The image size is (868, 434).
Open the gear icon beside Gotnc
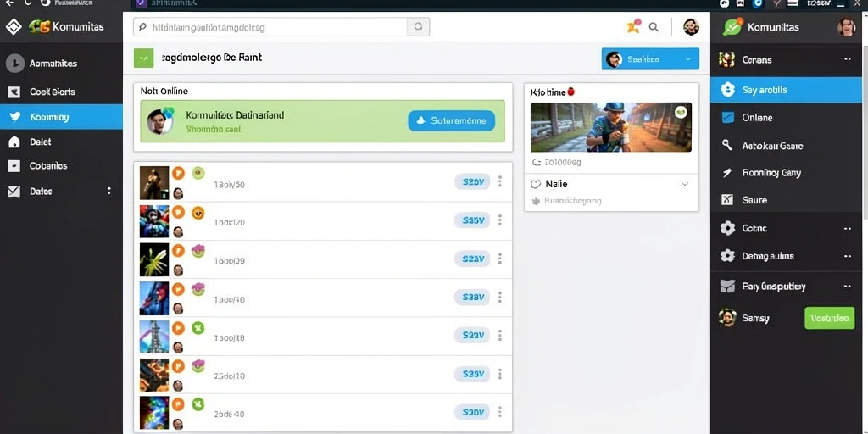[727, 227]
